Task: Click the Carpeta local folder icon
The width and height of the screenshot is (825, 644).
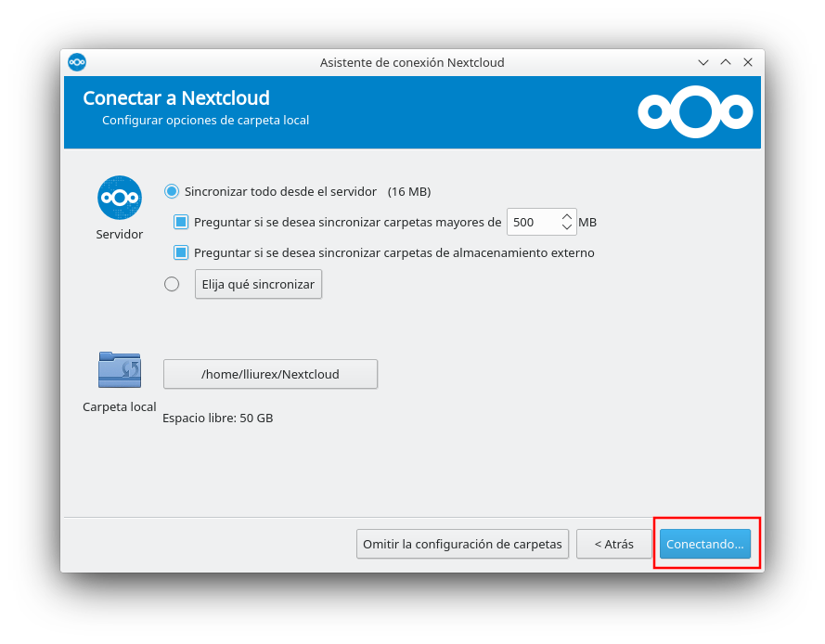Action: click(120, 369)
